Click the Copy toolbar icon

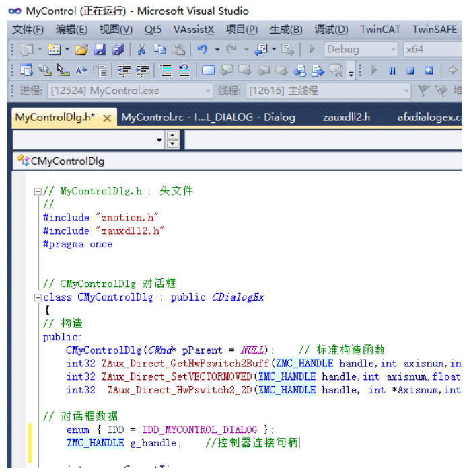(x=159, y=50)
